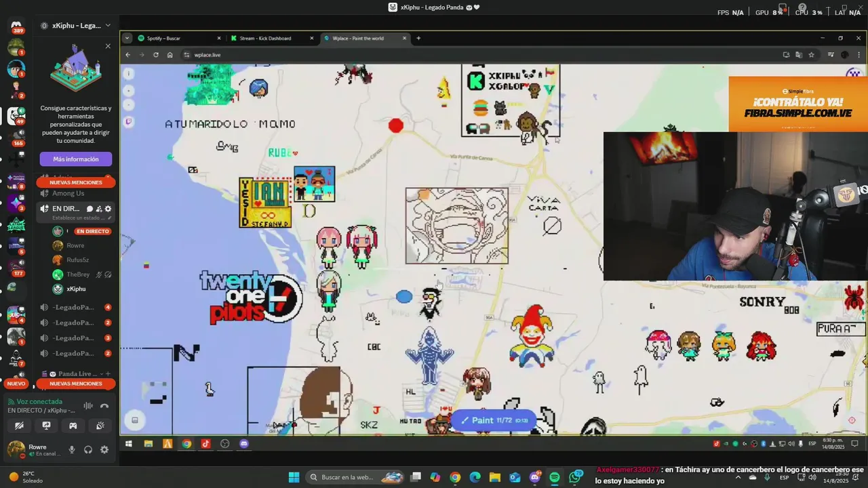Click the NUEVO unread servers pill
This screenshot has width=868, height=488.
(x=16, y=384)
